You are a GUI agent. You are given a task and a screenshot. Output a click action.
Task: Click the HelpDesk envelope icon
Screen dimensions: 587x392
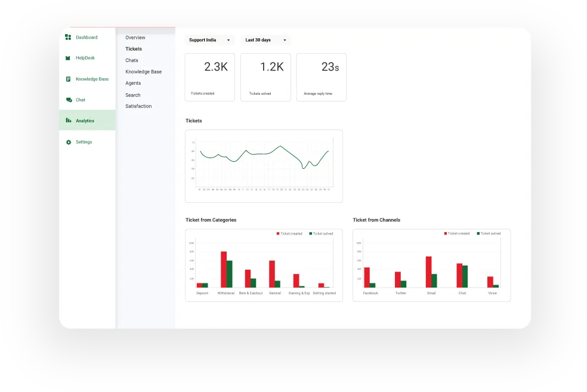click(x=68, y=58)
